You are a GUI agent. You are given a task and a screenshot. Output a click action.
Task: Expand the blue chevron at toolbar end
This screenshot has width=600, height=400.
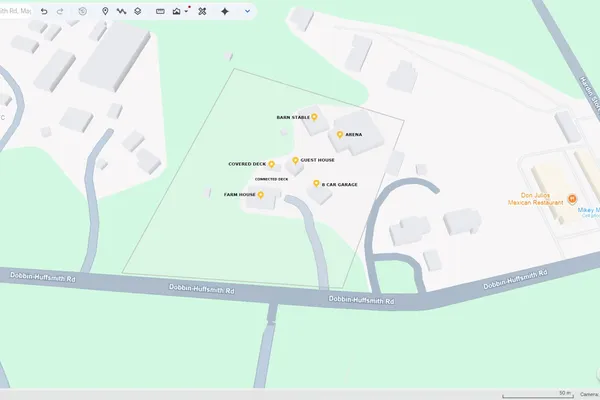tap(248, 11)
